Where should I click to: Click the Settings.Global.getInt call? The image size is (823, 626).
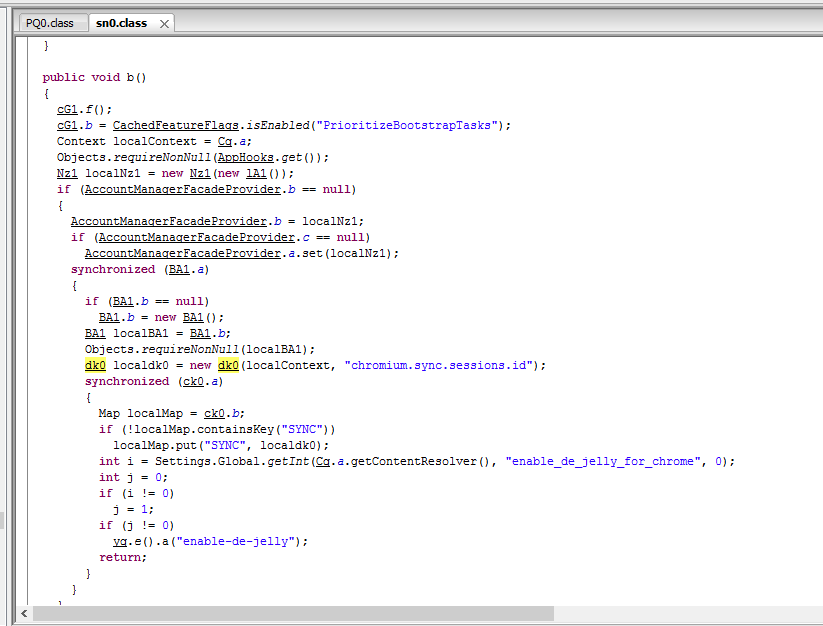(x=417, y=462)
